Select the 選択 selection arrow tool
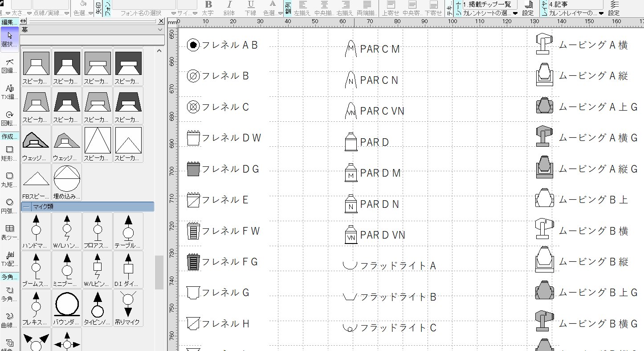This screenshot has width=644, height=351. (10, 39)
